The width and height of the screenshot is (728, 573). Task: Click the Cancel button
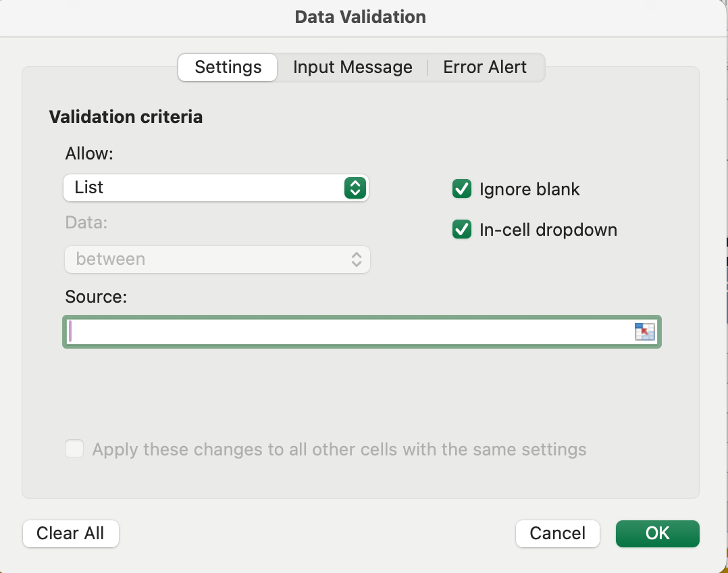[x=557, y=533]
